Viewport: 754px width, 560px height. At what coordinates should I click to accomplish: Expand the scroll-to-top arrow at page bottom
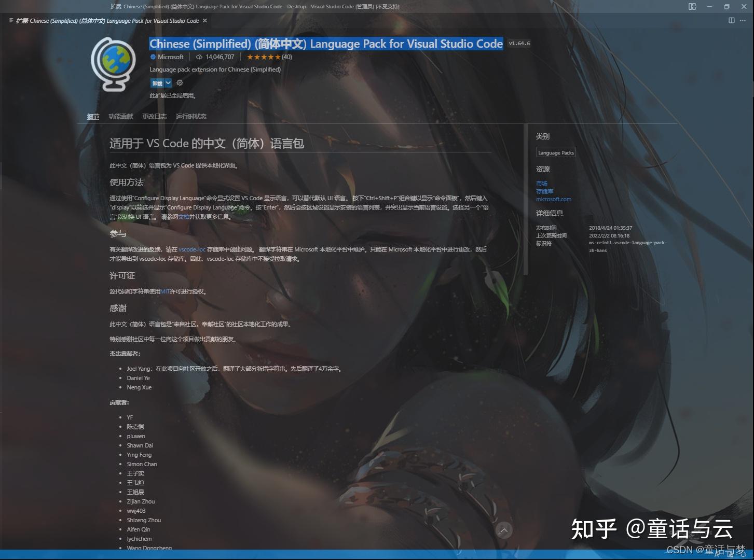(x=504, y=530)
